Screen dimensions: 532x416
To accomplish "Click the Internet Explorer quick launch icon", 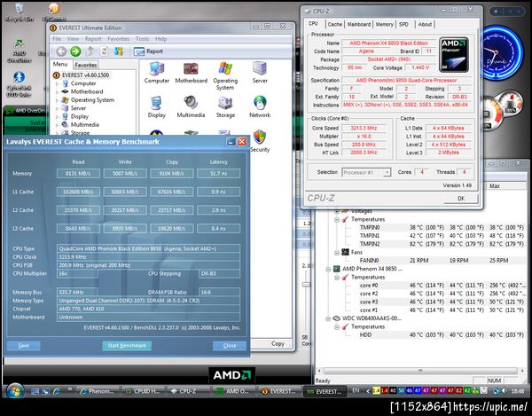I will [x=57, y=391].
